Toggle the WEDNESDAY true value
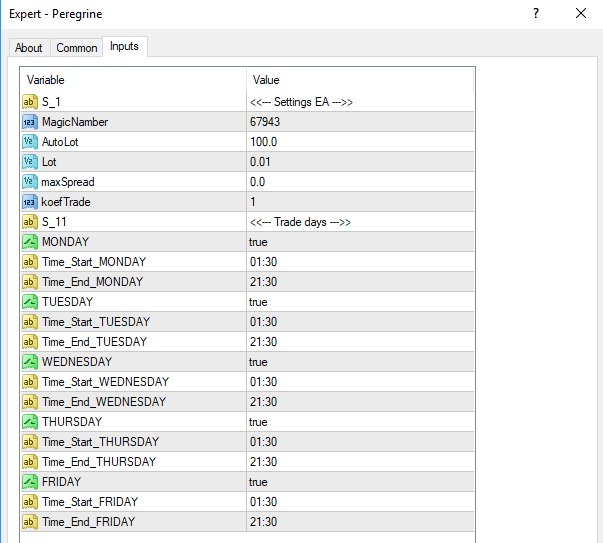The height and width of the screenshot is (543, 603). pyautogui.click(x=258, y=362)
